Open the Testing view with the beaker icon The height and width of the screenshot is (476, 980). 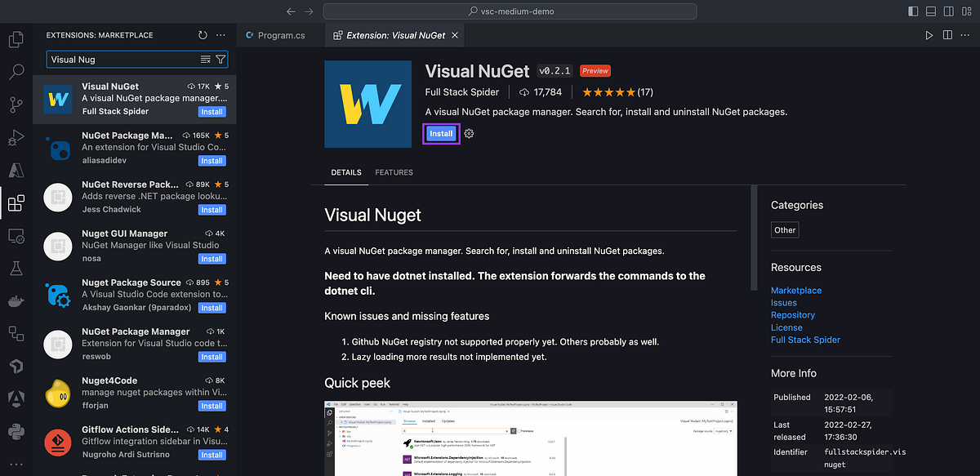point(16,268)
